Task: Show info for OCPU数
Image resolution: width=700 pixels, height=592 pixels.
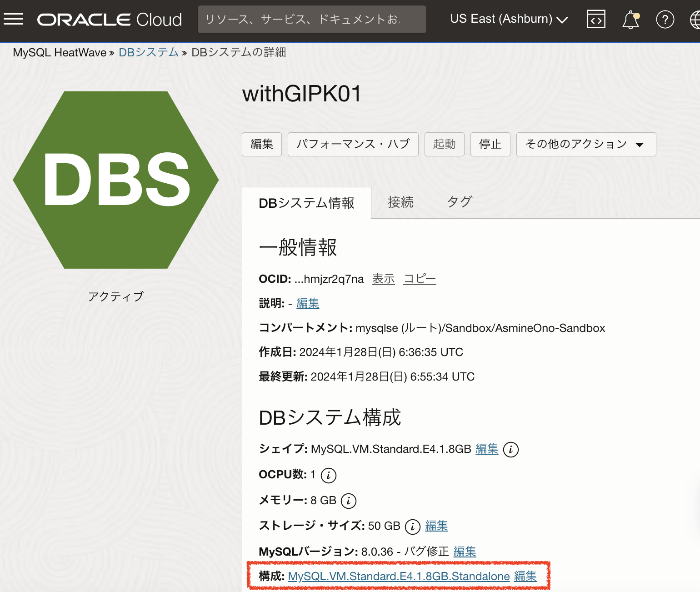Action: pos(329,475)
